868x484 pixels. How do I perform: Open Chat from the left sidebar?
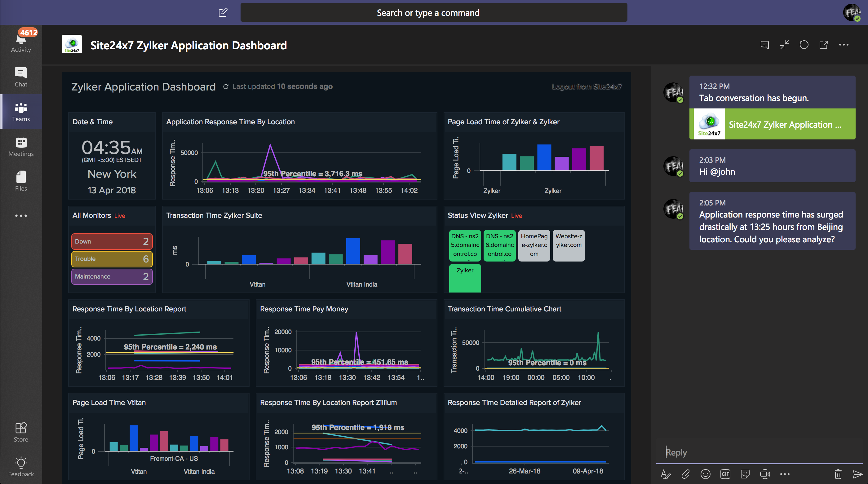tap(21, 77)
